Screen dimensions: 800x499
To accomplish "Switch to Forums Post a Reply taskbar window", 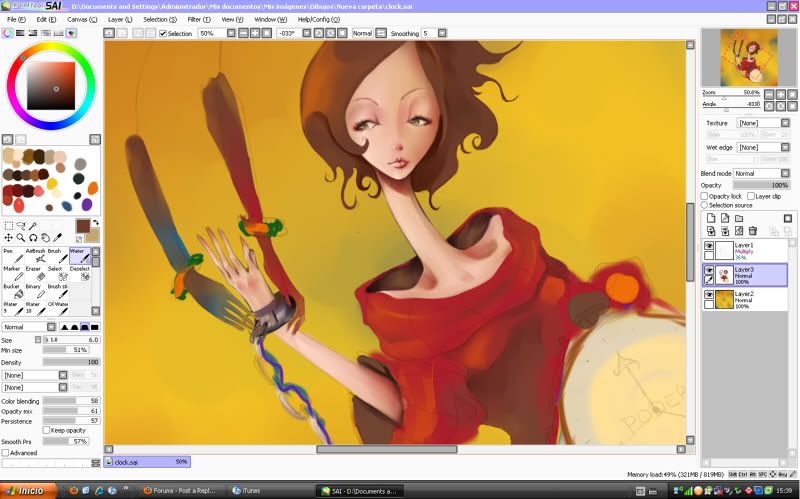I will point(180,491).
